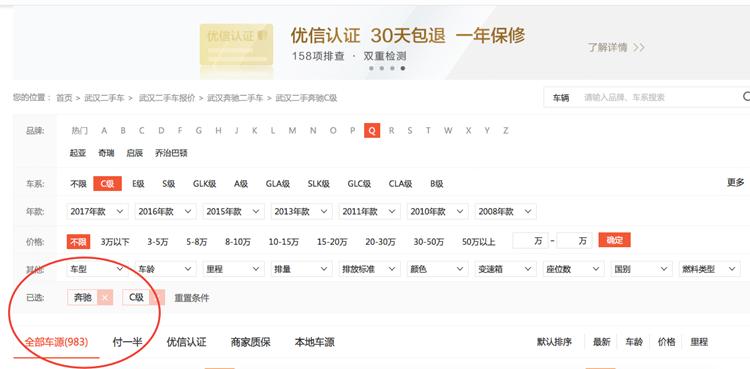The height and width of the screenshot is (369, 750).
Task: Open 首页 breadcrumb link
Action: pyautogui.click(x=64, y=98)
